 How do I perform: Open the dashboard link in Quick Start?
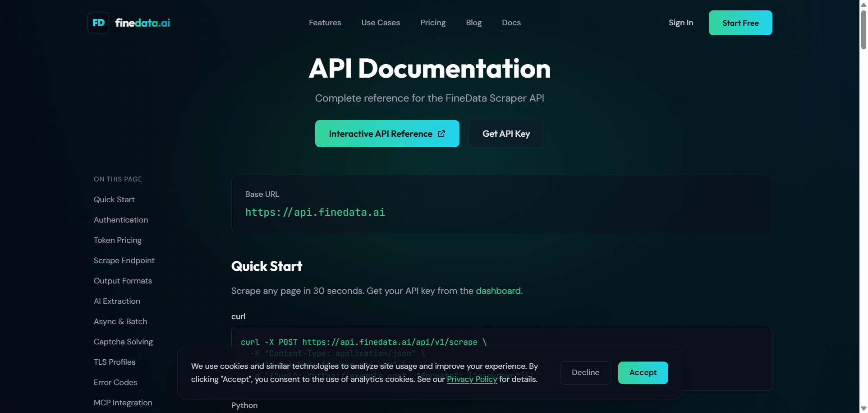[498, 291]
